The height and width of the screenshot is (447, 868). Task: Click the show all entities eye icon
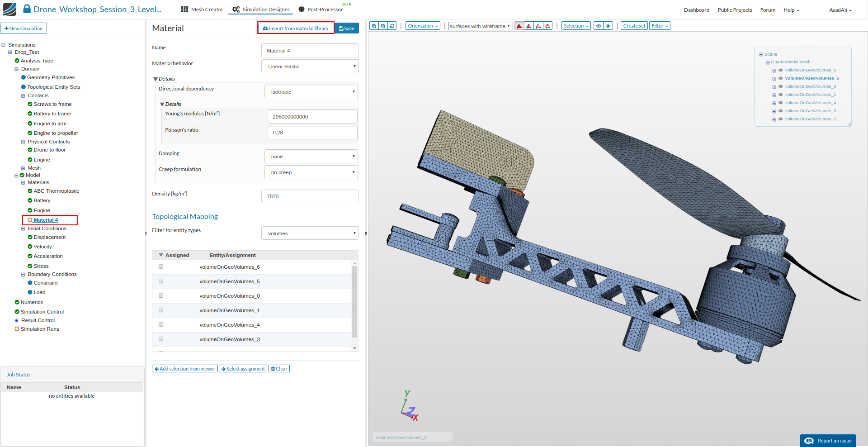point(607,26)
